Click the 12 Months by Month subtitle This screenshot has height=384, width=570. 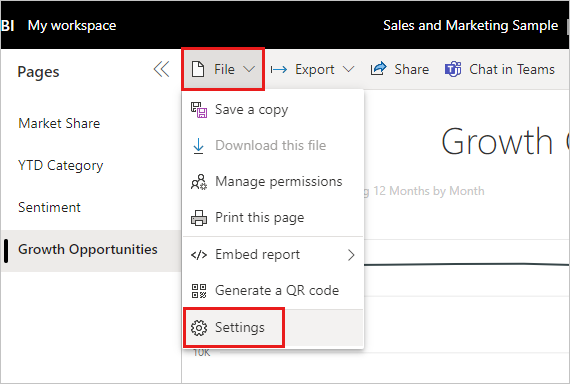point(429,191)
